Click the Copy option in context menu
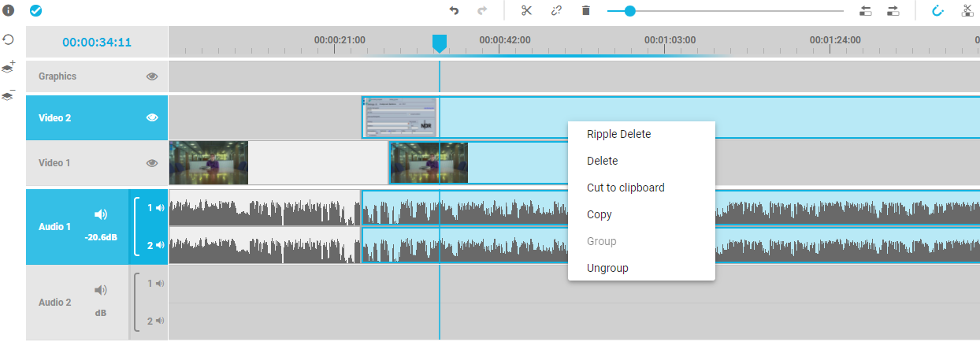The image size is (980, 342). 600,214
